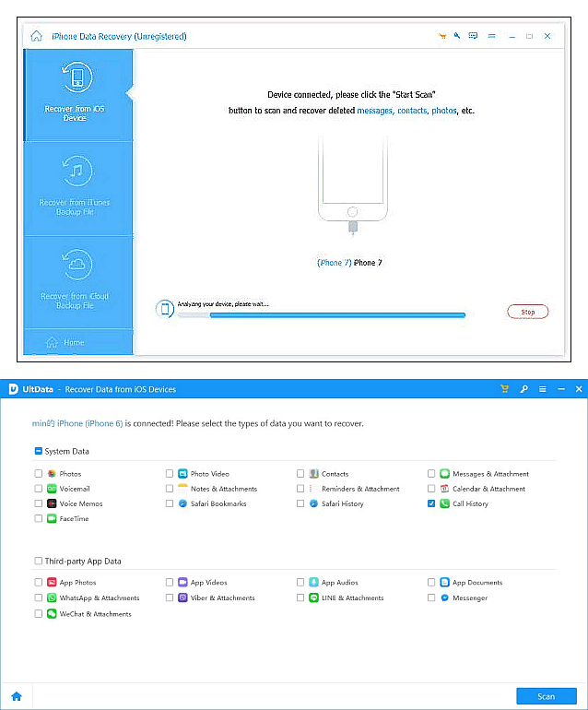Open the UltData hamburger menu
Screen dimensions: 588x710
[542, 389]
